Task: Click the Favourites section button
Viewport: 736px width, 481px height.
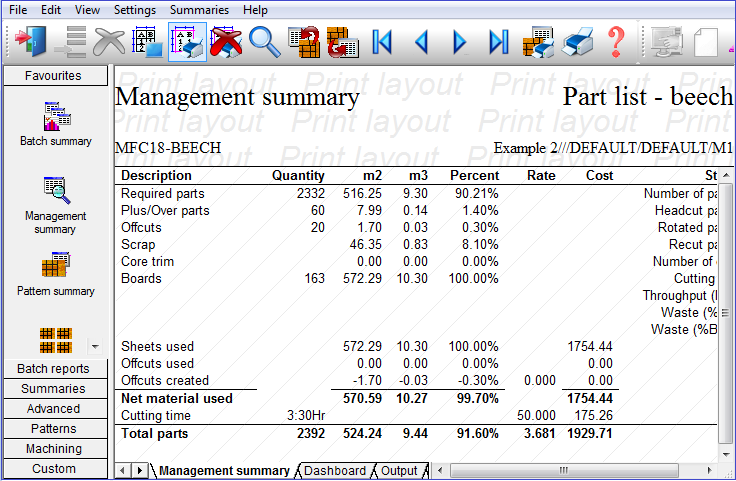Action: 55,76
